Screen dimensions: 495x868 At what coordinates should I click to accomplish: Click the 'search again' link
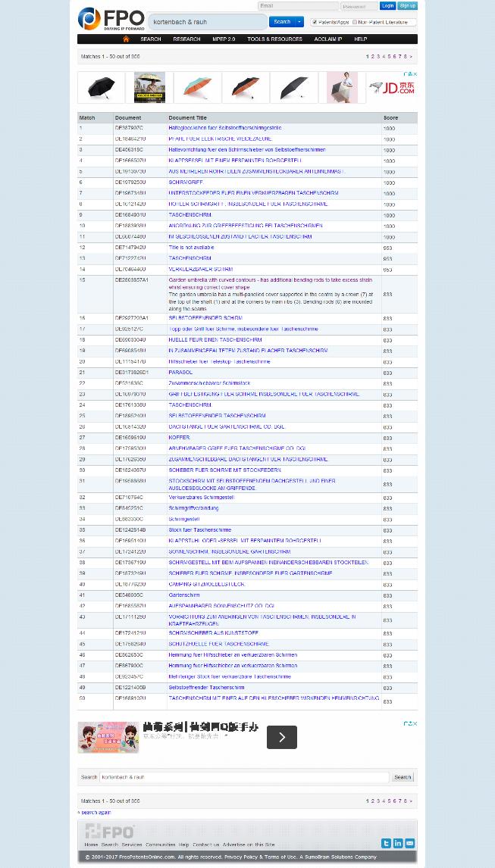click(x=96, y=813)
